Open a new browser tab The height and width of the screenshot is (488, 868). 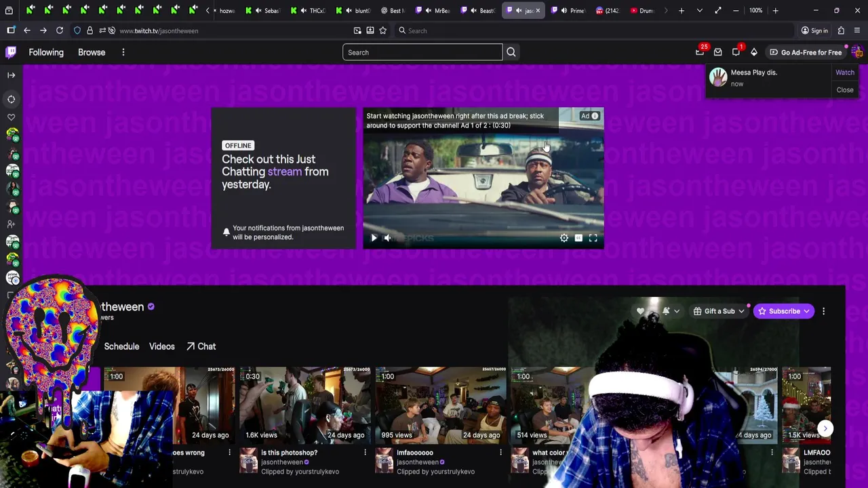coord(682,11)
